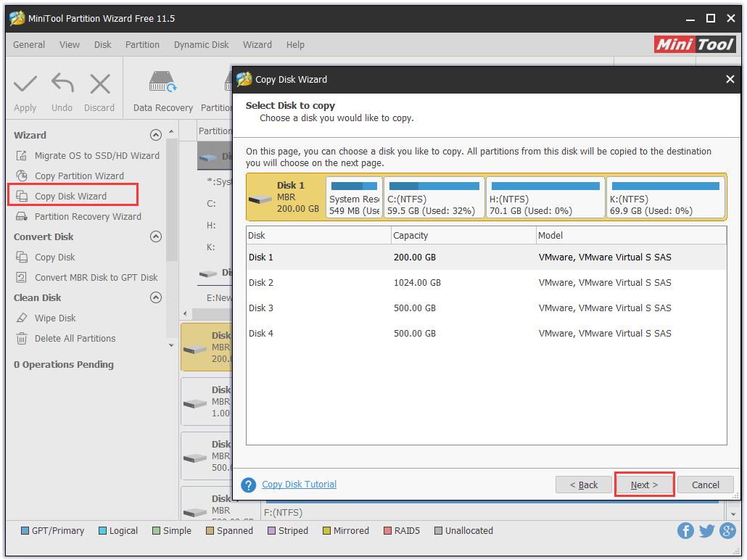Click the K:(NTFS) partition block

pos(666,198)
